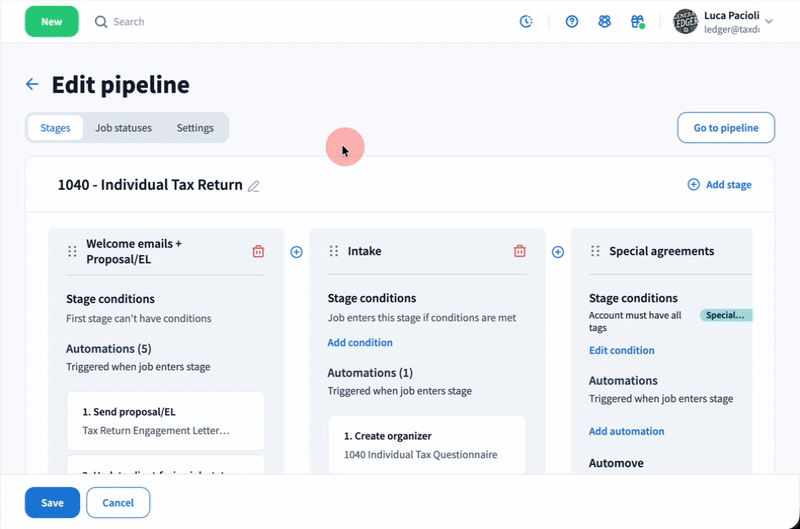800x529 pixels.
Task: Open the time tracking clock icon
Action: [526, 21]
